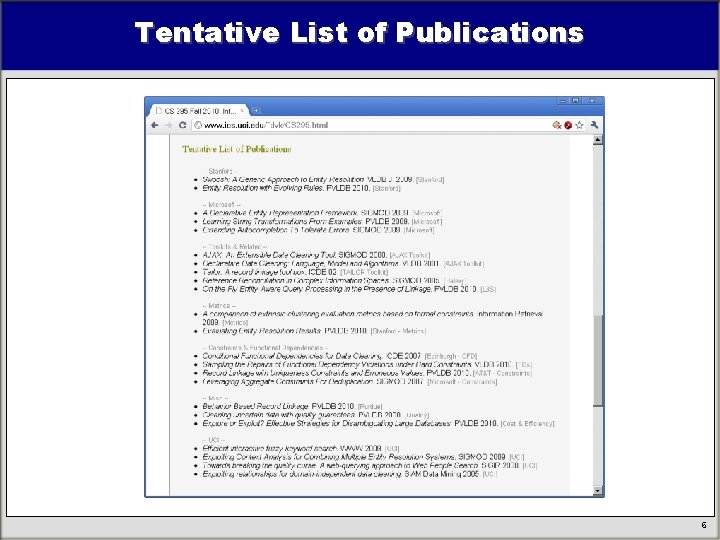Maximize the browser window
Screen dimensions: 720x540
[x=575, y=101]
